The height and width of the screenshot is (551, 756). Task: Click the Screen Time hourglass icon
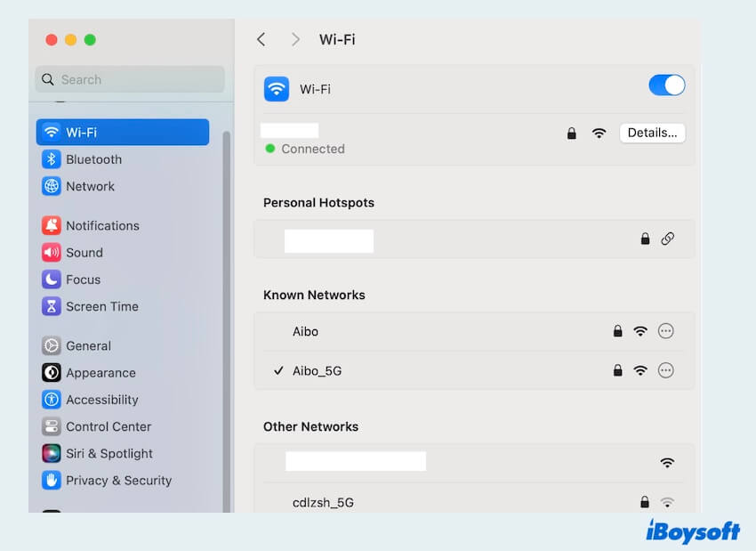point(52,306)
